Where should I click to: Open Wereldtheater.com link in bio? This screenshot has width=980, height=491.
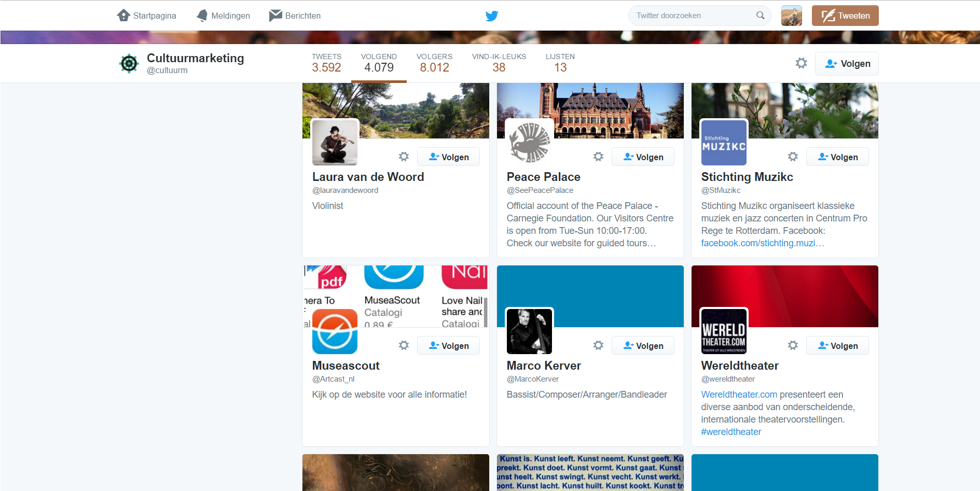pyautogui.click(x=739, y=395)
